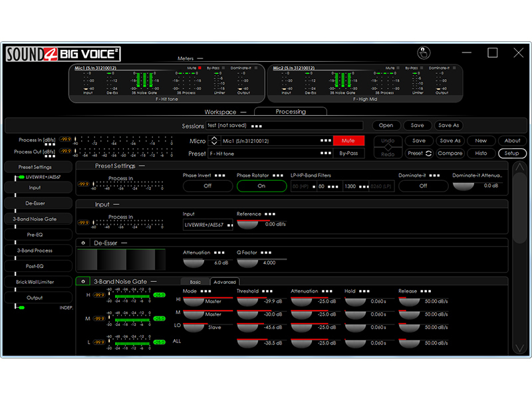532x399 pixels.
Task: Adjust the Input Reference level knob
Action: (247, 225)
